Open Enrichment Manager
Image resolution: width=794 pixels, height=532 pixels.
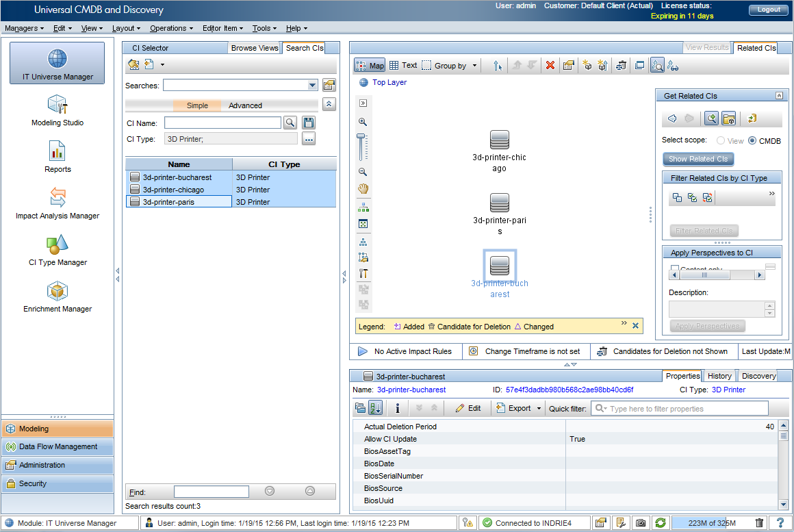click(x=57, y=297)
